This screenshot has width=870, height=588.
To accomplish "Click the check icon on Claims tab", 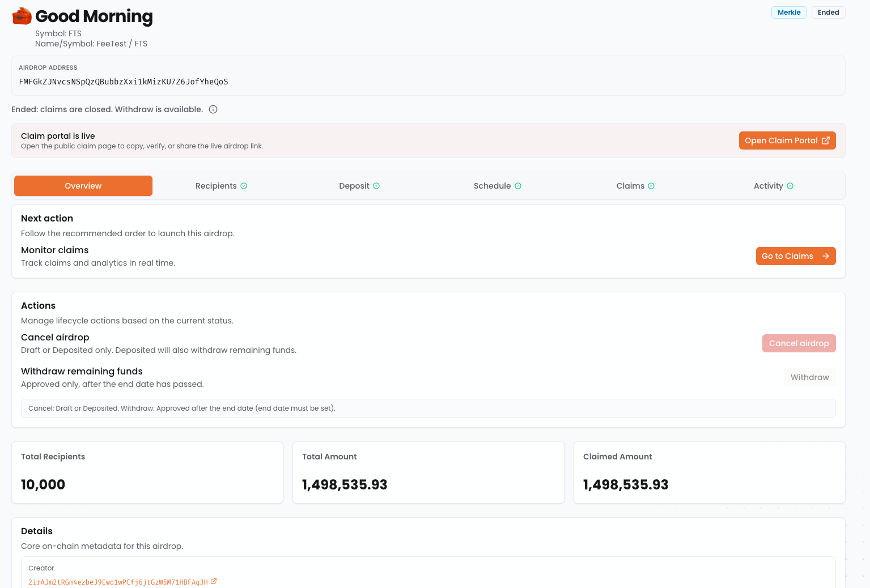I will (651, 186).
